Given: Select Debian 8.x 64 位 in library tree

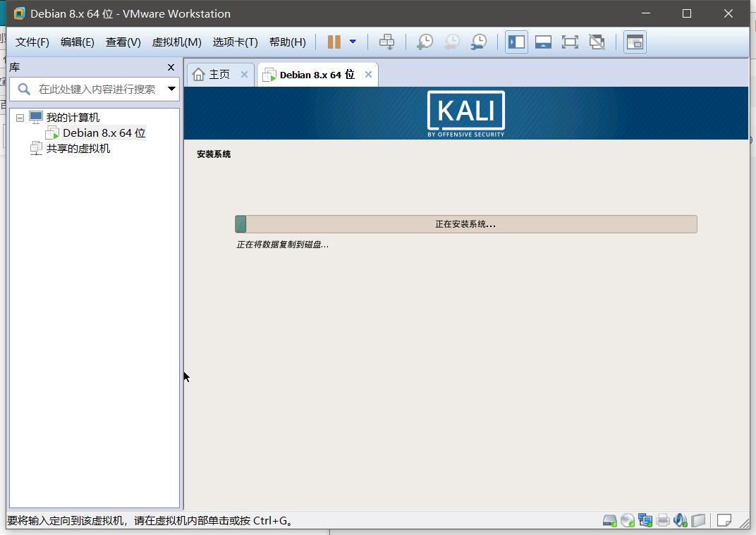Looking at the screenshot, I should (x=104, y=133).
